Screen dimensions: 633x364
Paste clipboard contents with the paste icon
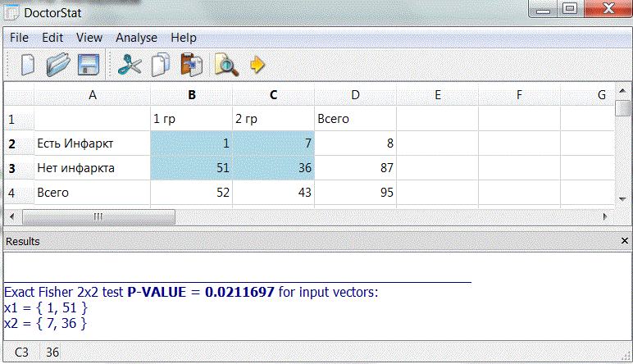point(191,64)
